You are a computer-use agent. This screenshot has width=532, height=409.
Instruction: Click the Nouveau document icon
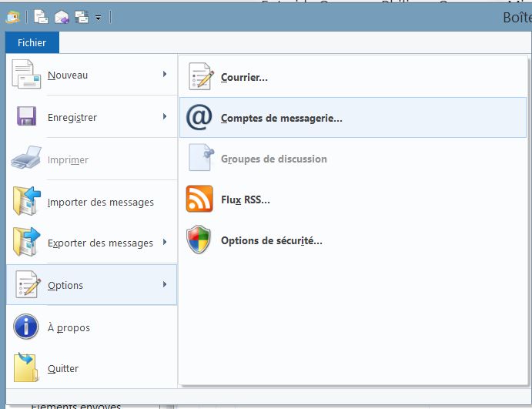[26, 74]
